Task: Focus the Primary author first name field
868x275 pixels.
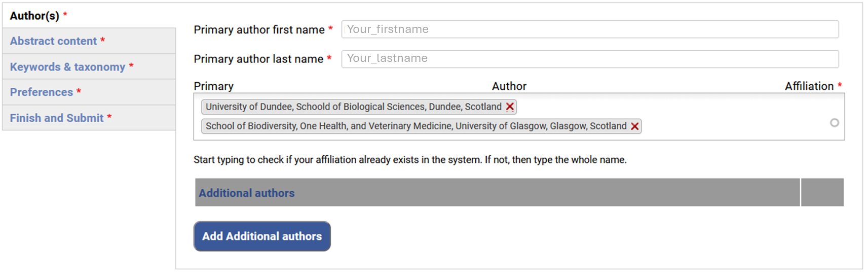Action: coord(590,29)
